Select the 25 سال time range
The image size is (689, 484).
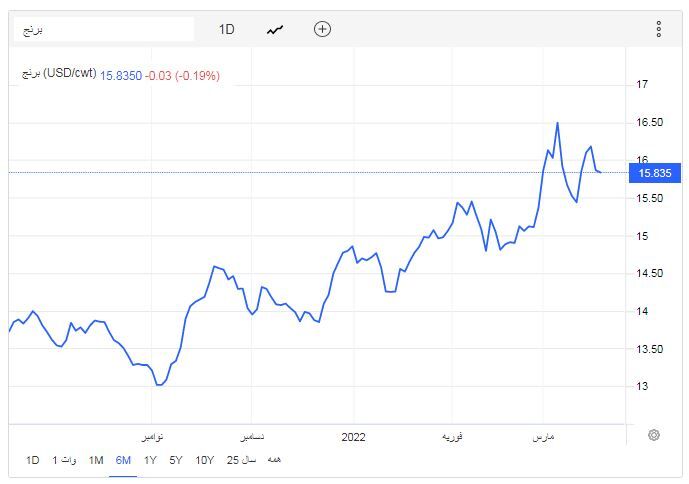pos(241,460)
